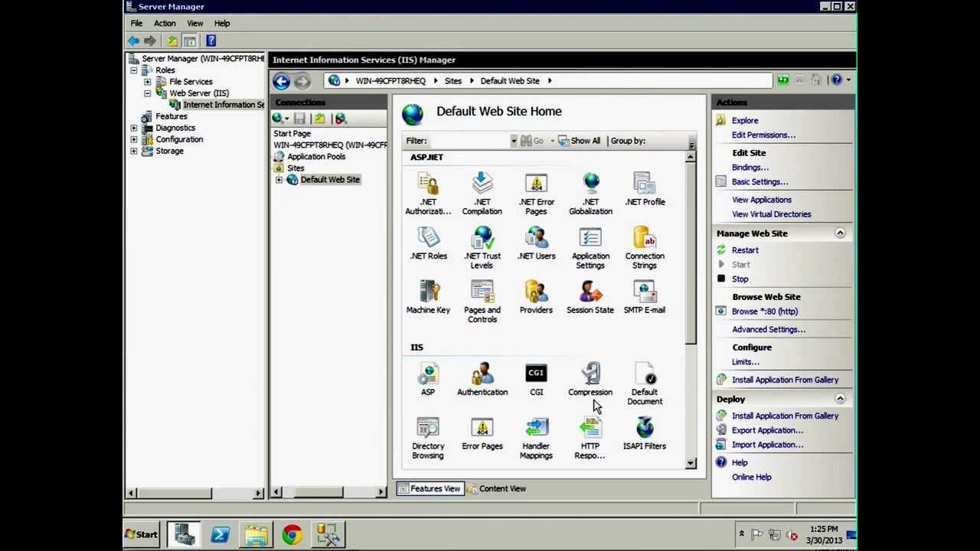Open .NET Users feature
The height and width of the screenshot is (551, 980).
(536, 244)
